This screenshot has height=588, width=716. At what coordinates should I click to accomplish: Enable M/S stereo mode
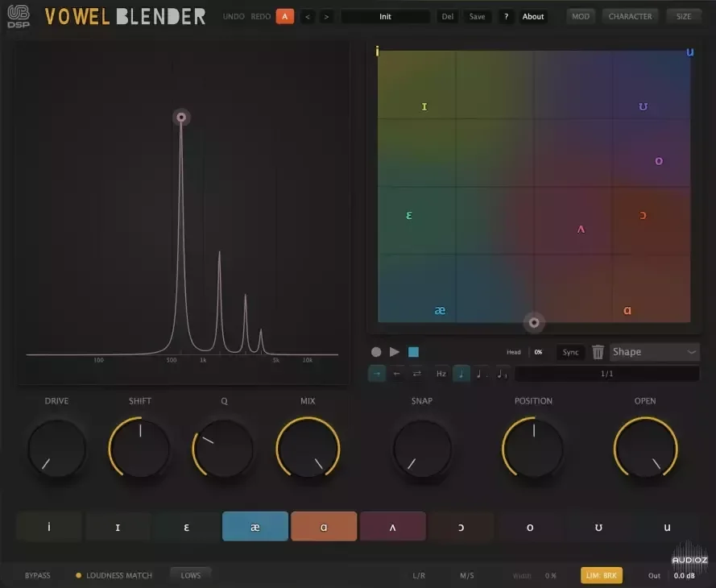[x=466, y=575]
